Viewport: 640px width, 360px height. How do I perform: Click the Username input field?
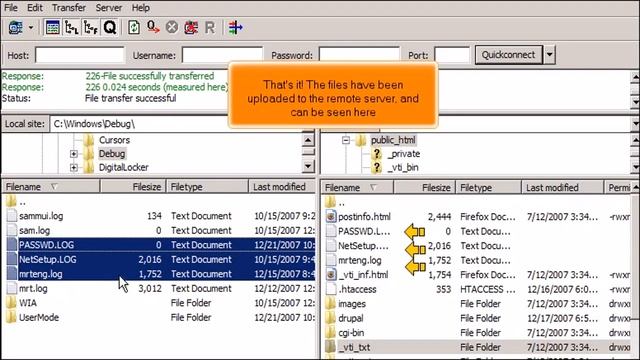(x=222, y=55)
